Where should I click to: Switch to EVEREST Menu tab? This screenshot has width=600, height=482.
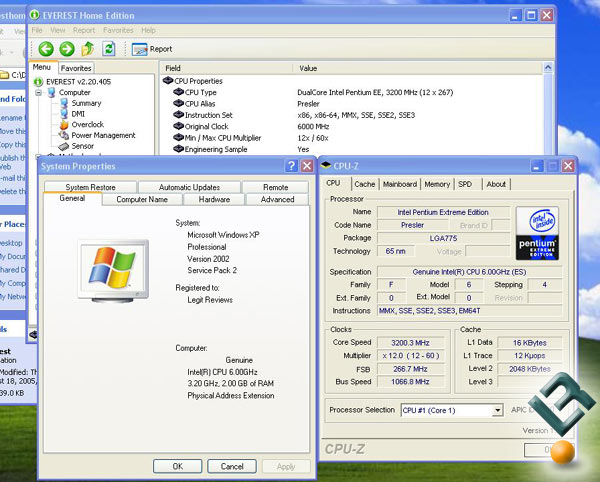tap(42, 67)
